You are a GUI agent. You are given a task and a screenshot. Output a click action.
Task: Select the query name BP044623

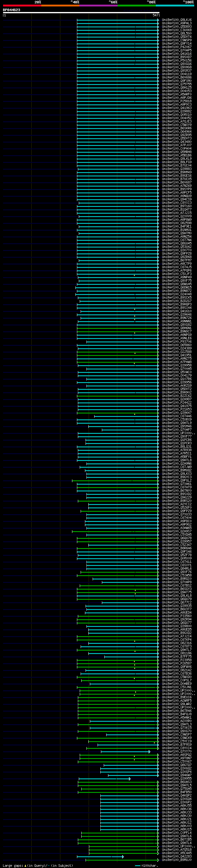click(11, 10)
